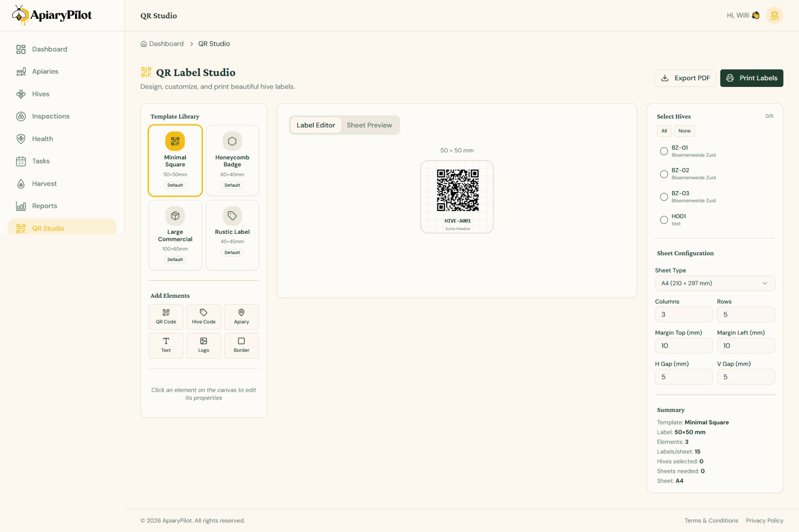Switch to the Sheet Preview tab
Image resolution: width=799 pixels, height=532 pixels.
tap(369, 125)
